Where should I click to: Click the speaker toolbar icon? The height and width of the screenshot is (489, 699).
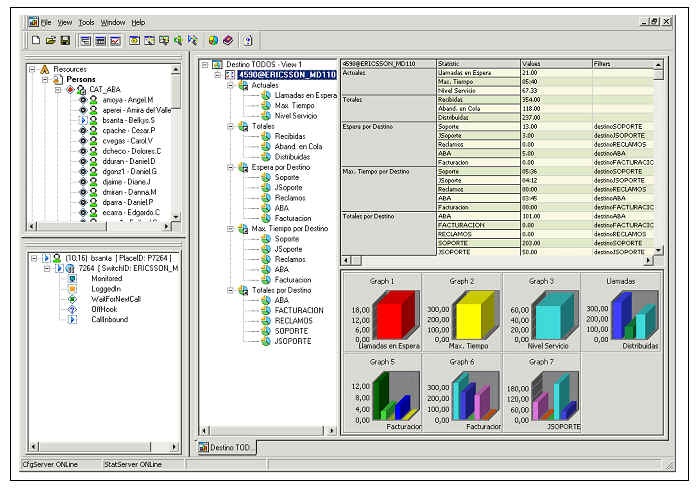click(x=178, y=41)
